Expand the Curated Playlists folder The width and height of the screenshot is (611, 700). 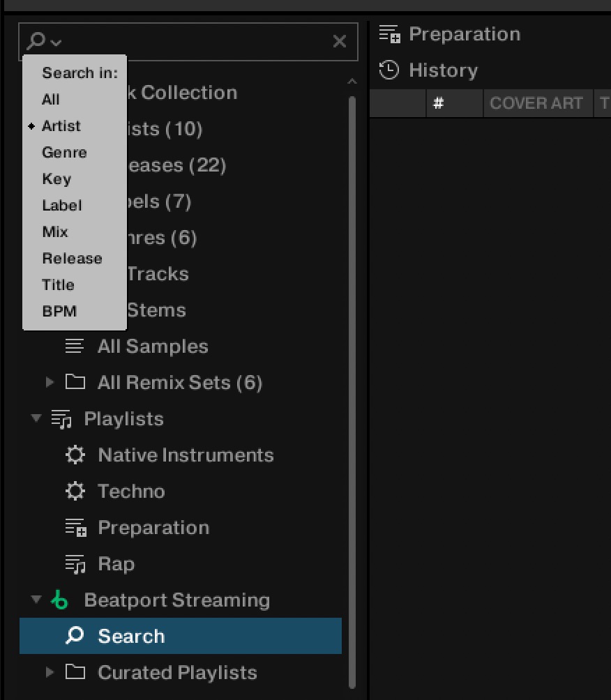coord(50,672)
